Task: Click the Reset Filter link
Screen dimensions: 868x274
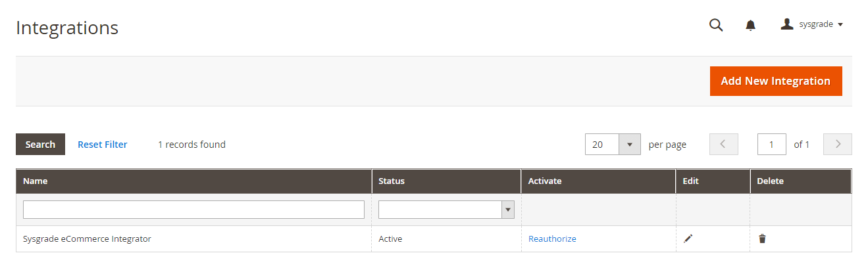Action: click(103, 145)
